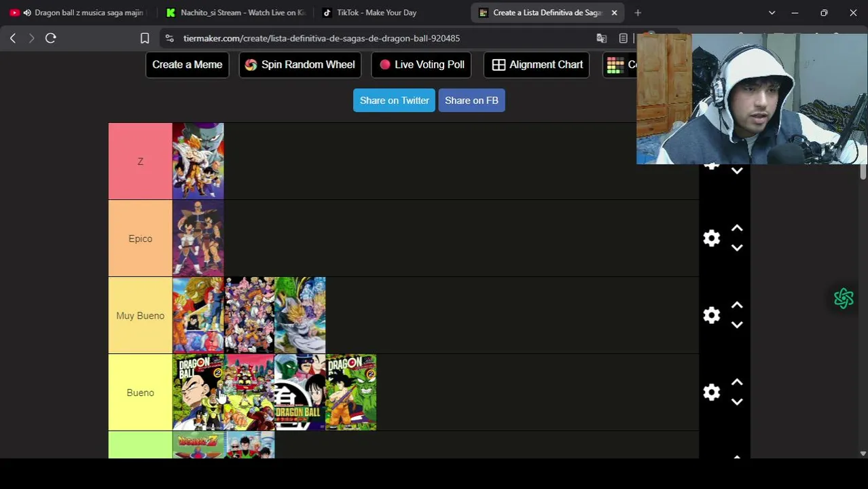Select second image in Bueno tier
The image size is (868, 489).
[x=249, y=393]
